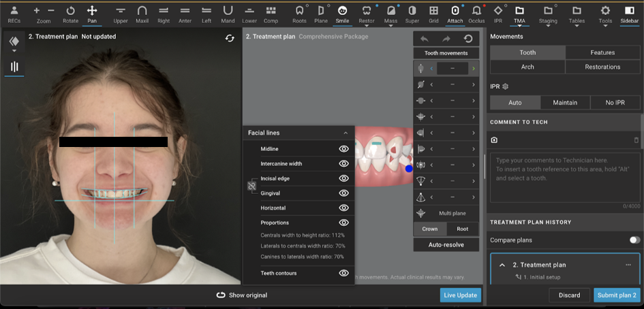Open the Attach attachments tool
The height and width of the screenshot is (309, 644).
click(455, 12)
